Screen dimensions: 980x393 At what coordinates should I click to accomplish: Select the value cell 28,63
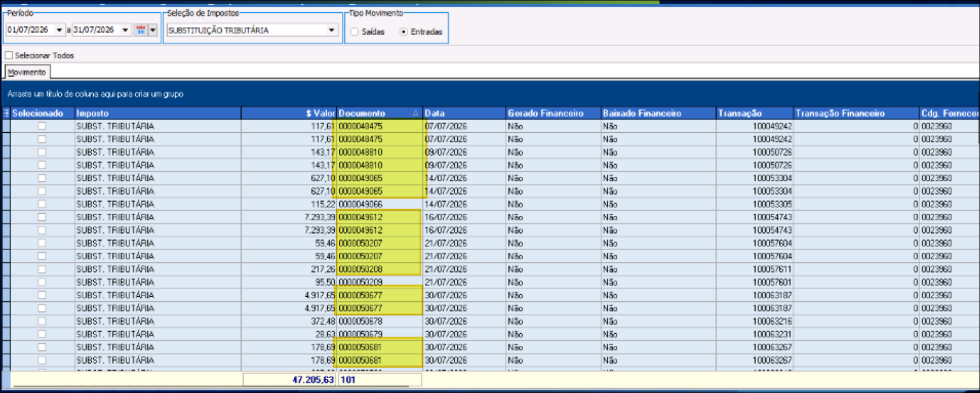tap(289, 334)
